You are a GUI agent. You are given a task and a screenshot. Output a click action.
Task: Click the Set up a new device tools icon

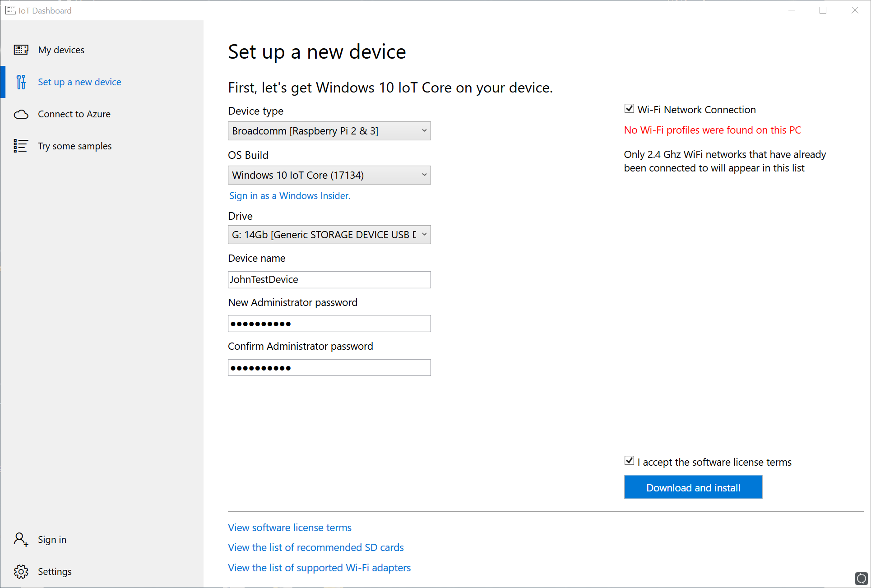click(x=21, y=82)
